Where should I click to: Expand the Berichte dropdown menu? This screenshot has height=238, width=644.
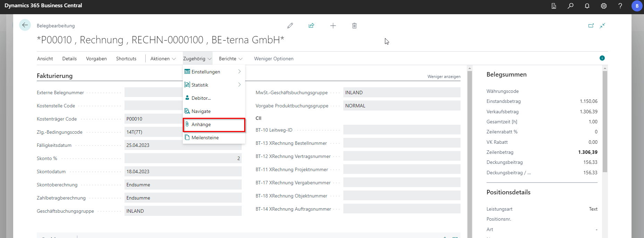point(231,59)
